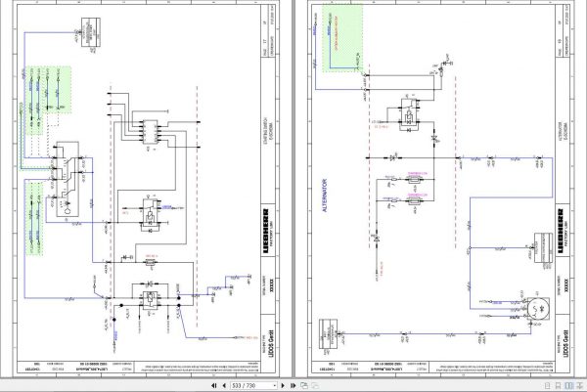
Task: Switch to single page view icon
Action: click(547, 385)
